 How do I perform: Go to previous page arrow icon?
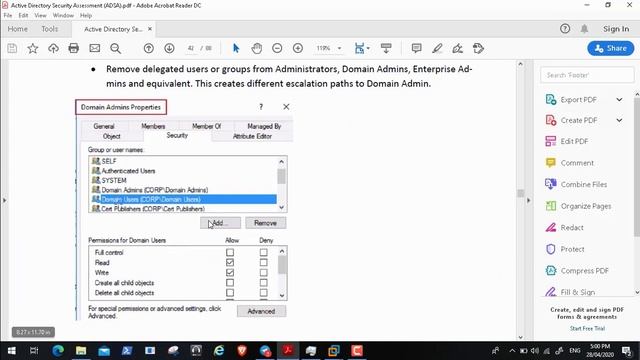click(x=149, y=48)
